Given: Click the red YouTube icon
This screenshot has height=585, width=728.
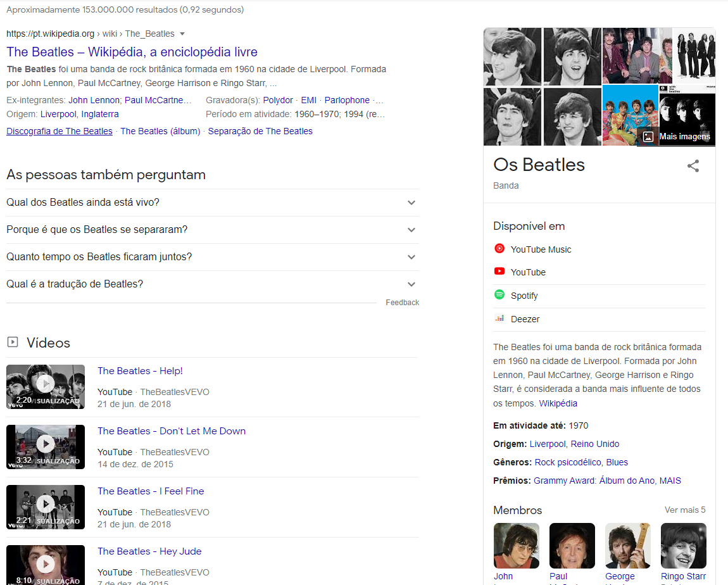Looking at the screenshot, I should point(499,271).
